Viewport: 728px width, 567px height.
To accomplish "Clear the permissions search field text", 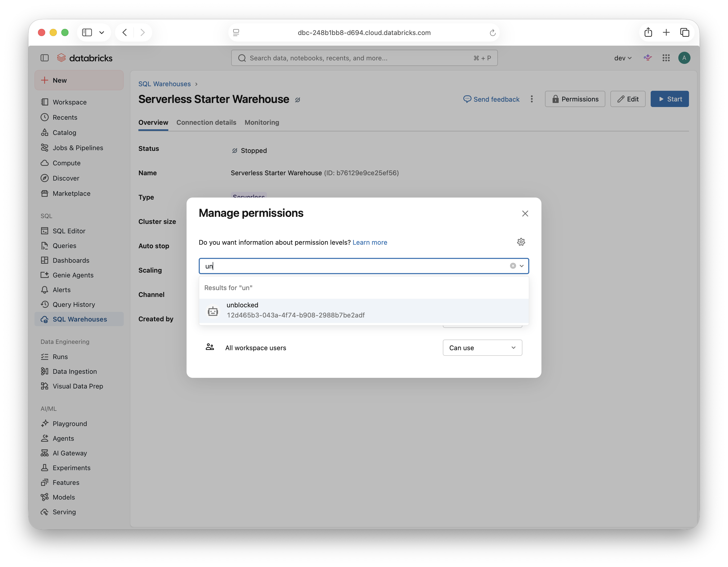I will (513, 266).
